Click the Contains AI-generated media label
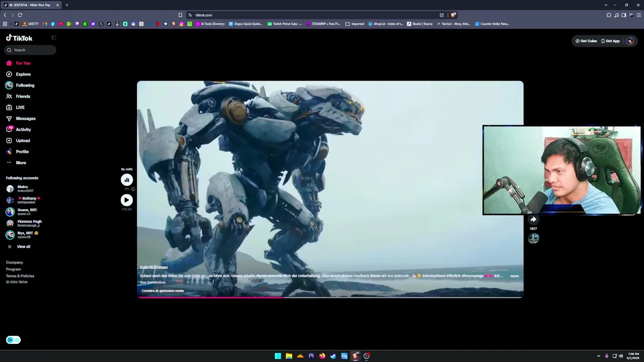The image size is (644, 362). [x=163, y=291]
